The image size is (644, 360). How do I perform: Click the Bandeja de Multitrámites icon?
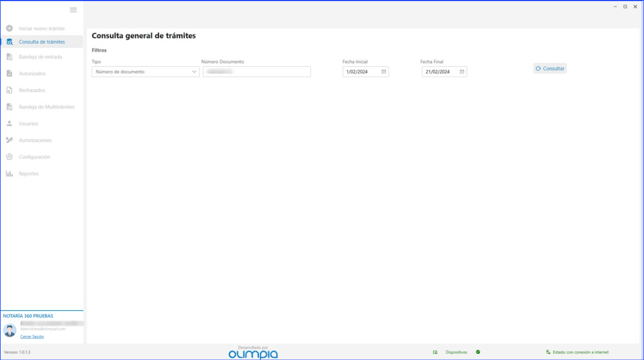[x=9, y=107]
